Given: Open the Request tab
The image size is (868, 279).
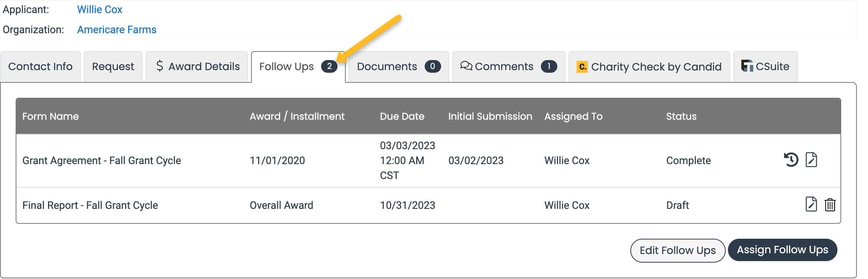Looking at the screenshot, I should click(113, 66).
